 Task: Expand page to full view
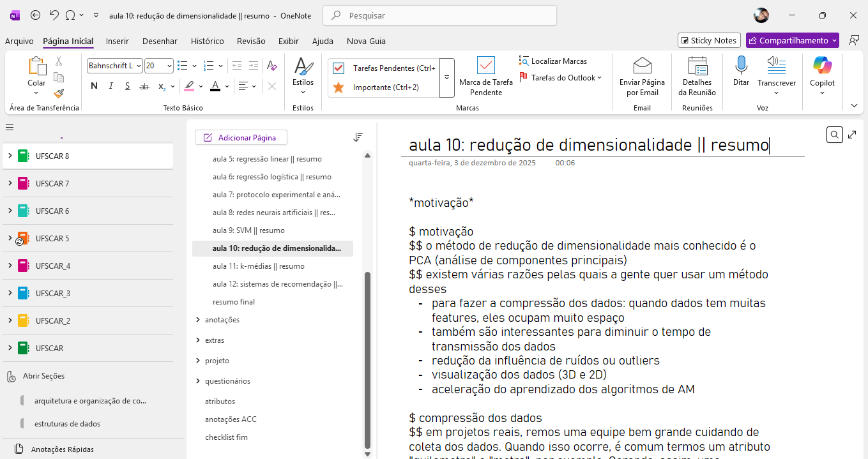point(853,135)
